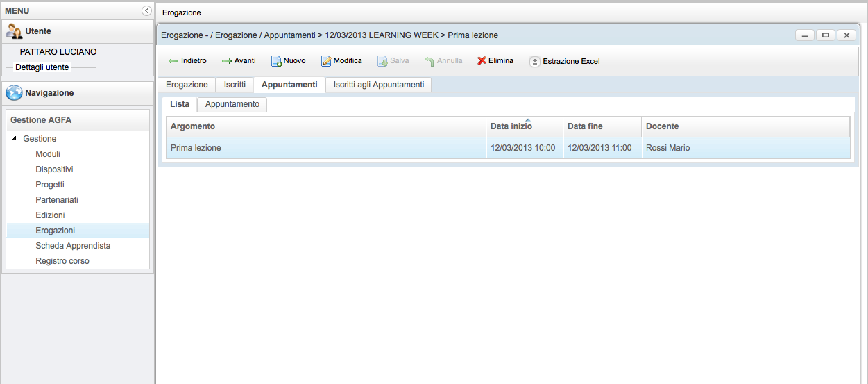Collapse the MENU side panel
The height and width of the screenshot is (384, 868).
[146, 11]
